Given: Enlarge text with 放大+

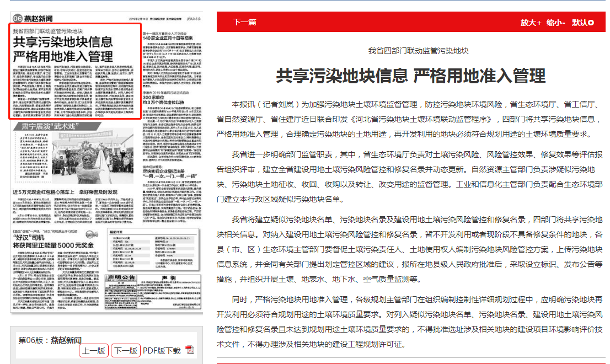Looking at the screenshot, I should pos(531,23).
